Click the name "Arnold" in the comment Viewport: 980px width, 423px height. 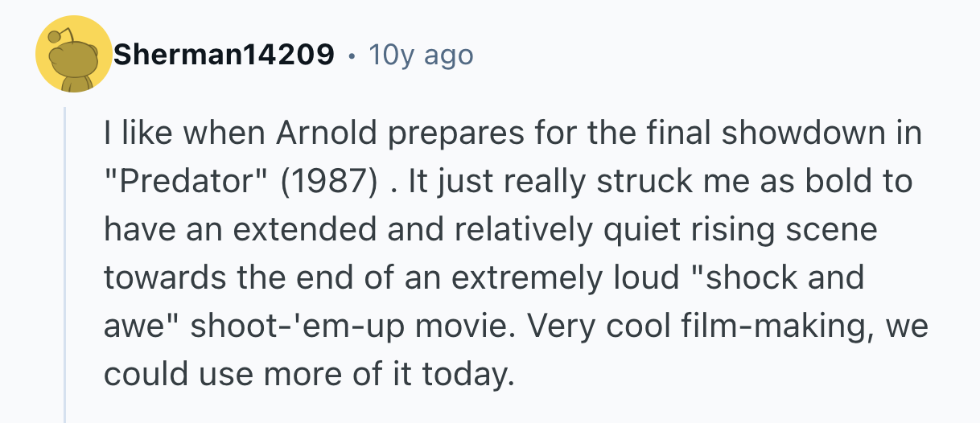pyautogui.click(x=326, y=133)
